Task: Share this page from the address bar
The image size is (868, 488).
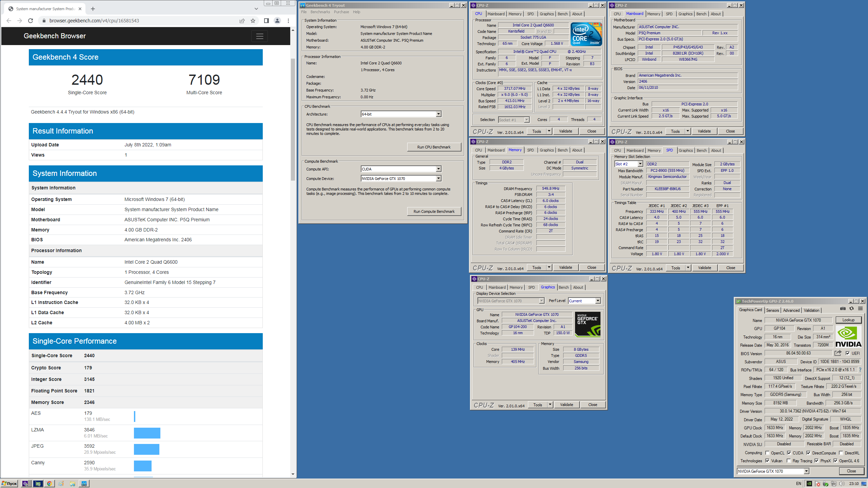Action: [242, 21]
